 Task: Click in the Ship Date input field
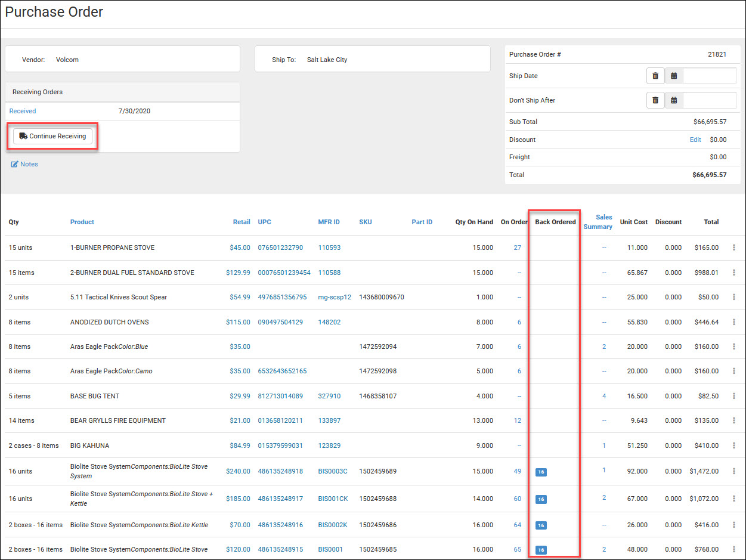tap(710, 76)
